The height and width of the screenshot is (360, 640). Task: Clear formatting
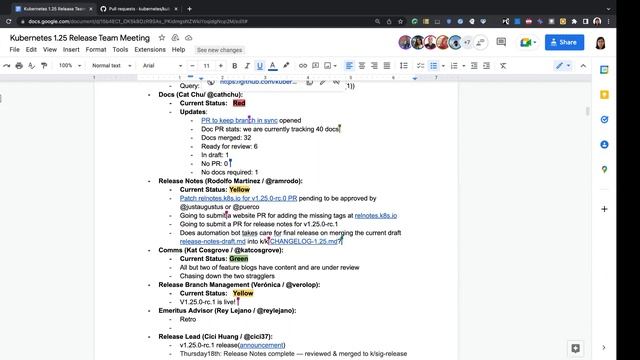point(503,66)
